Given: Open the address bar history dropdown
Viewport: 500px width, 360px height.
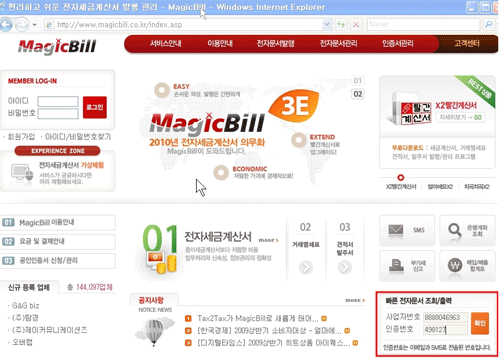Looking at the screenshot, I should click(327, 24).
